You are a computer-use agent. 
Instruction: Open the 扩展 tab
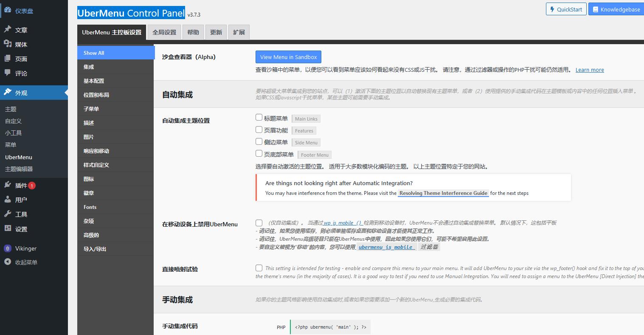[239, 32]
